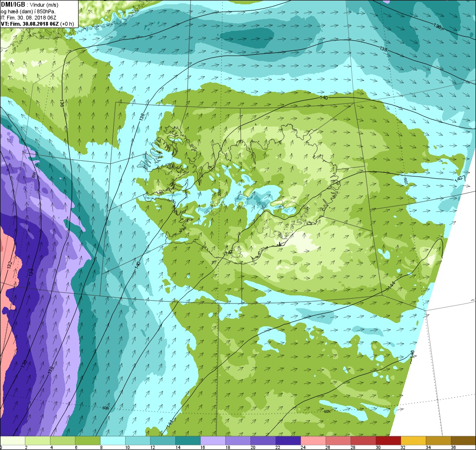Select the dark red 30–32 m/s legend swatch

pos(388,440)
